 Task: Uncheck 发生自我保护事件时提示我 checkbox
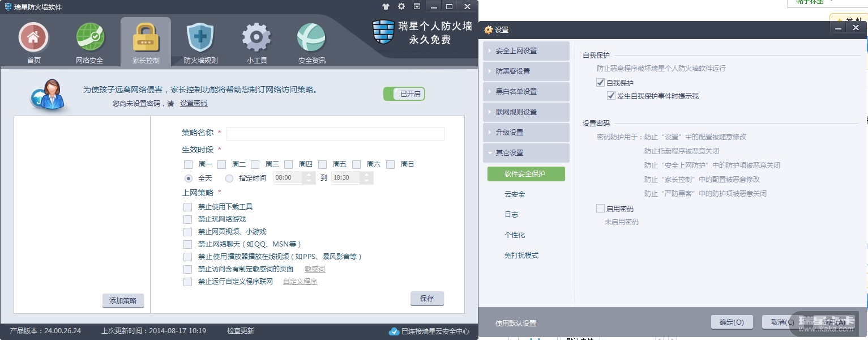(x=611, y=96)
